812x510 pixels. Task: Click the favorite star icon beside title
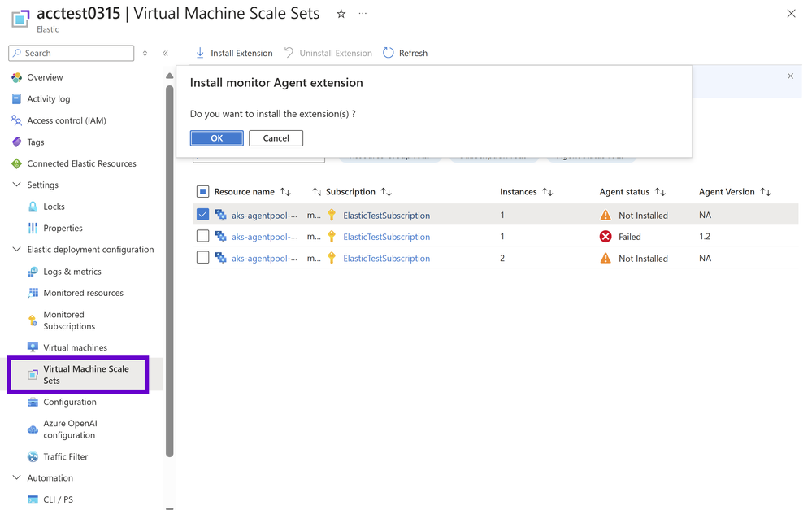[341, 14]
